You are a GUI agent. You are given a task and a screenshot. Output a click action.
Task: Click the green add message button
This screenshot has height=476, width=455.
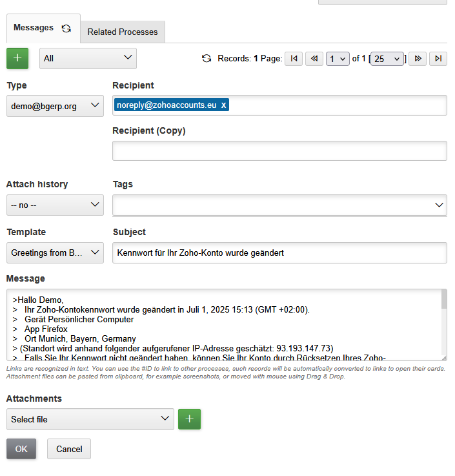tap(17, 58)
